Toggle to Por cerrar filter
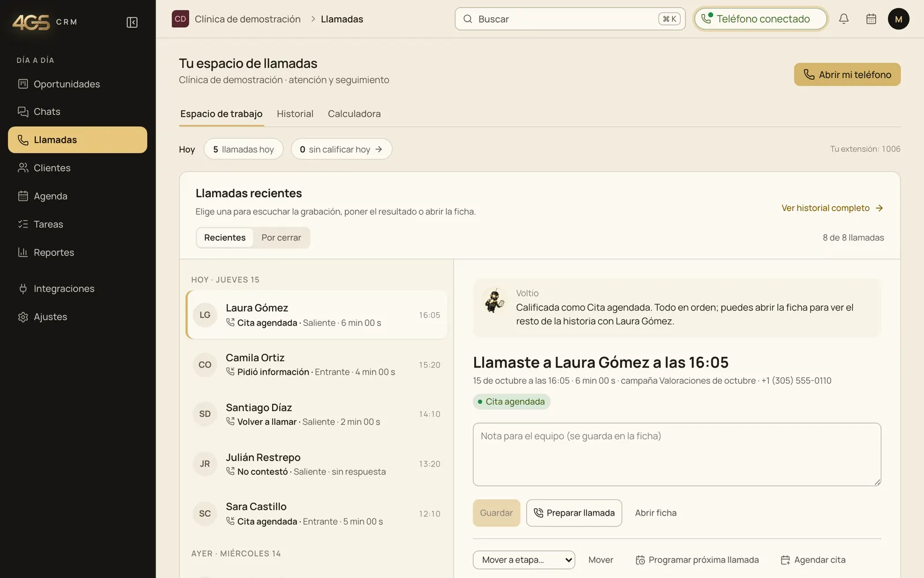 [x=281, y=238]
